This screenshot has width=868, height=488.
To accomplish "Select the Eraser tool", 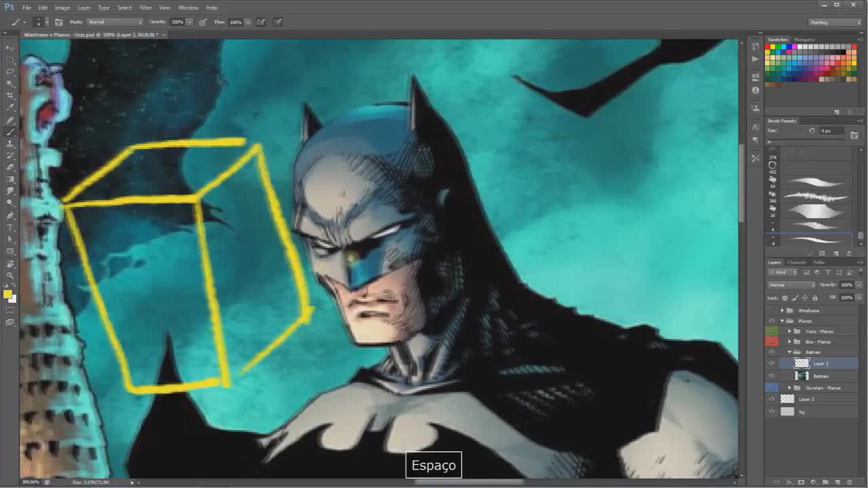I will tap(10, 167).
